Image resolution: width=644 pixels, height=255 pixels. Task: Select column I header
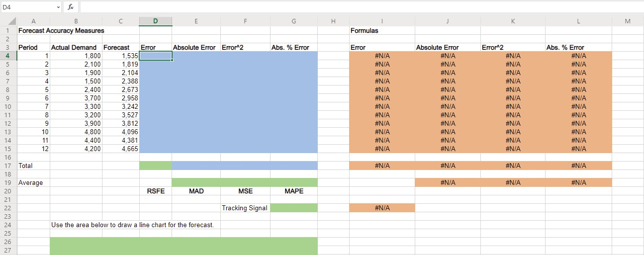[382, 21]
